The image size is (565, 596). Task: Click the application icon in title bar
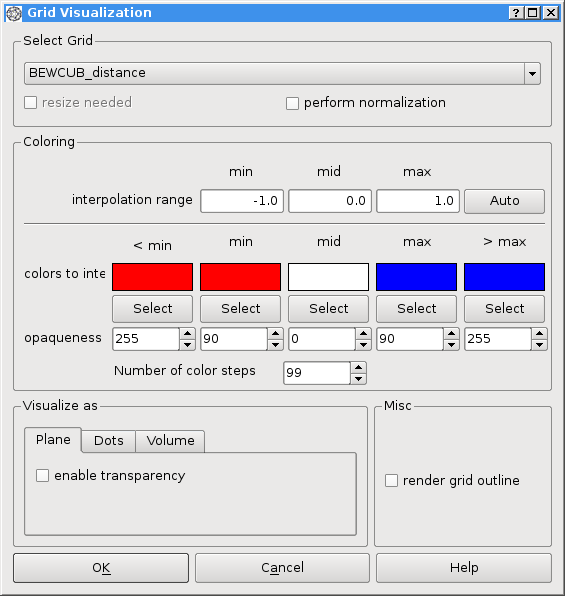[x=14, y=13]
